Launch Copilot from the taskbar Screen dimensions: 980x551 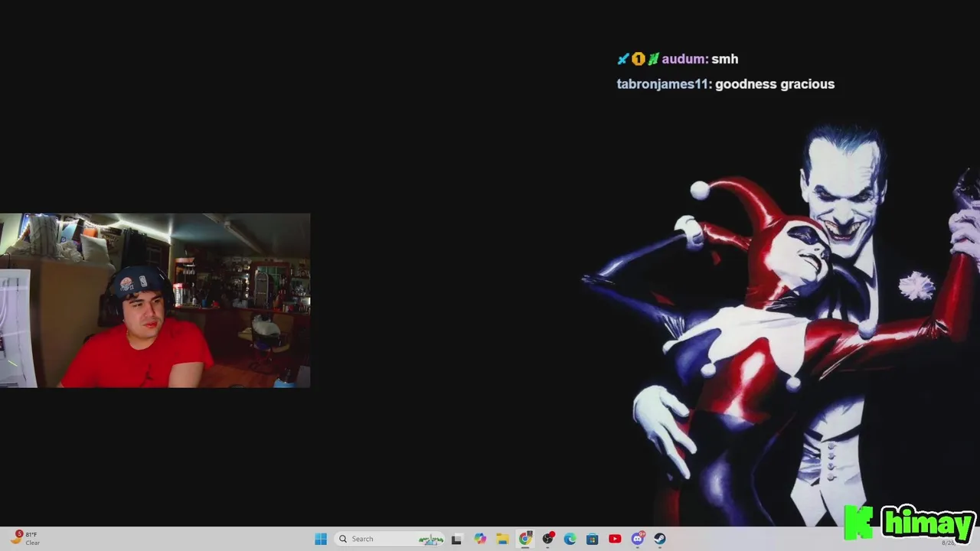[x=480, y=539]
